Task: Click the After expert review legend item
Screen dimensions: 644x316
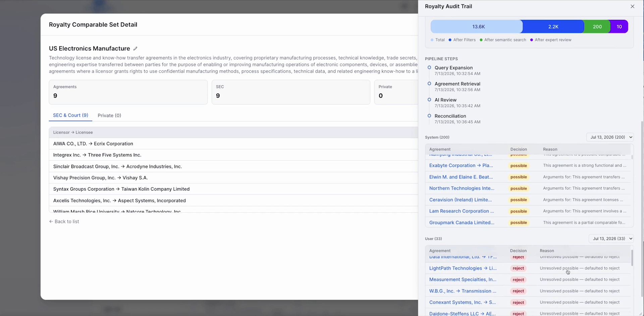Action: pos(551,40)
